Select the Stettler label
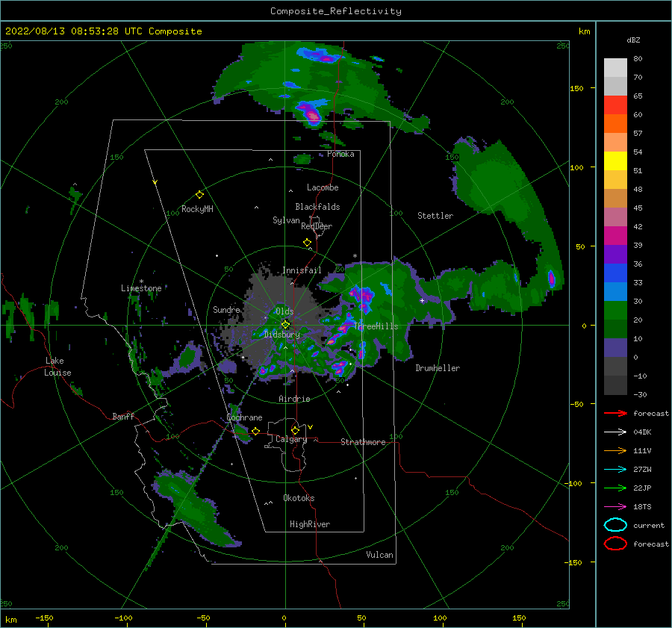Screen dimensions: 672x628 [x=435, y=216]
